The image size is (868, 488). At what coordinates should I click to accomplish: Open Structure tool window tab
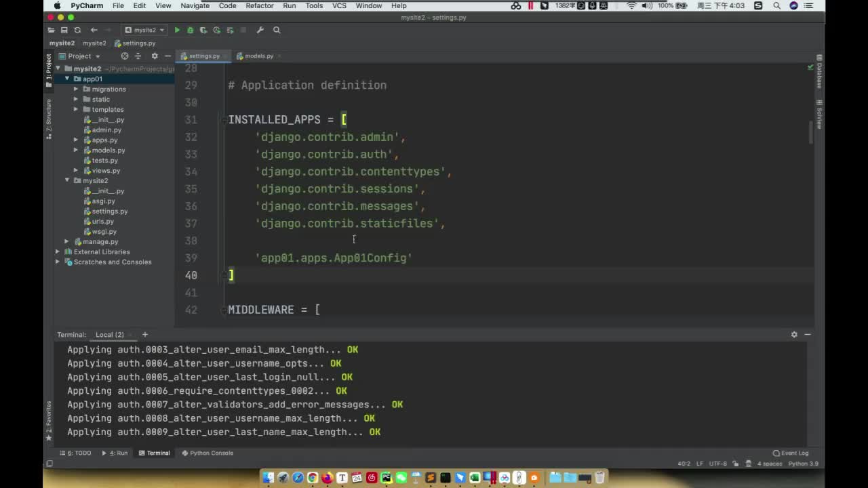click(48, 118)
